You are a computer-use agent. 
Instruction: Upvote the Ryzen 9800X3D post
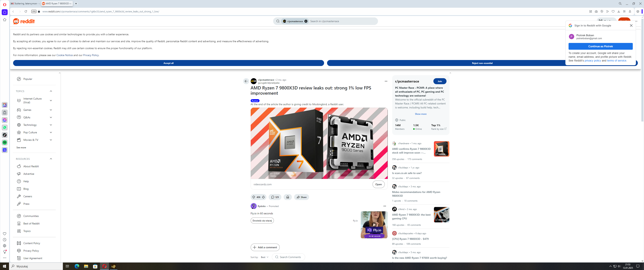coord(253,197)
